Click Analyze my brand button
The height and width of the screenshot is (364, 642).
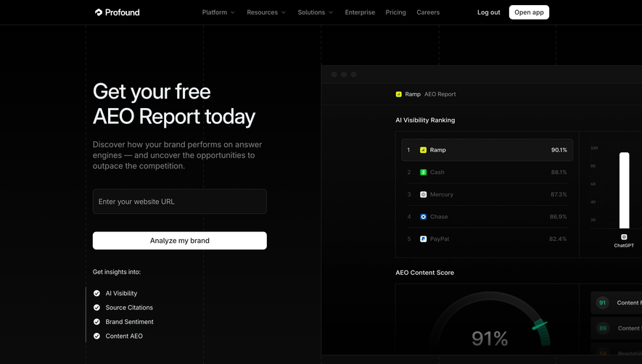pos(180,241)
